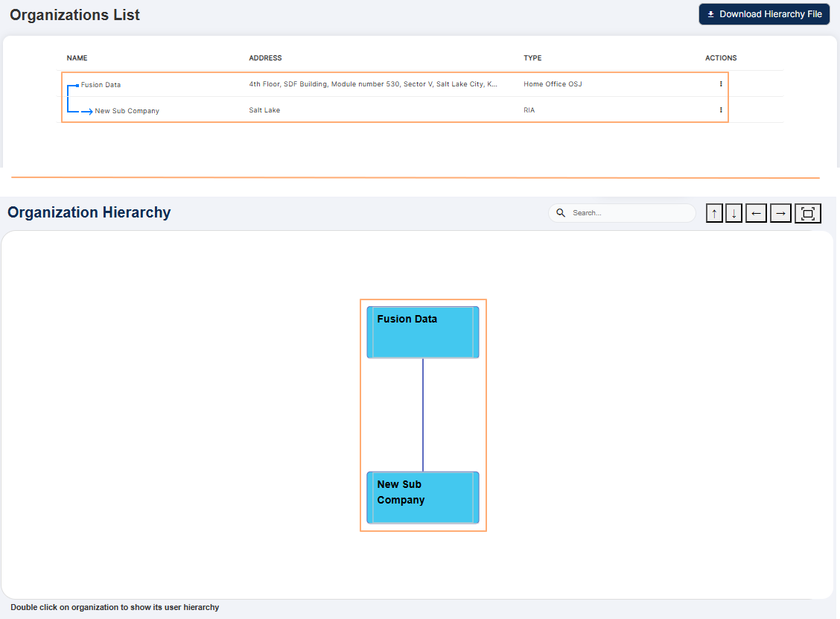This screenshot has width=840, height=619.
Task: Open the actions menu for Fusion Data
Action: click(720, 84)
